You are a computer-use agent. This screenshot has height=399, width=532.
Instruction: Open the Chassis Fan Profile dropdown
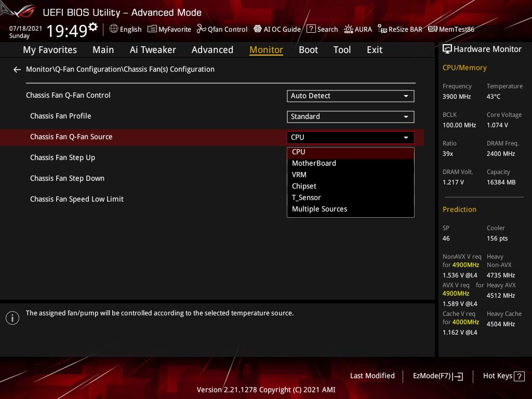(x=350, y=116)
